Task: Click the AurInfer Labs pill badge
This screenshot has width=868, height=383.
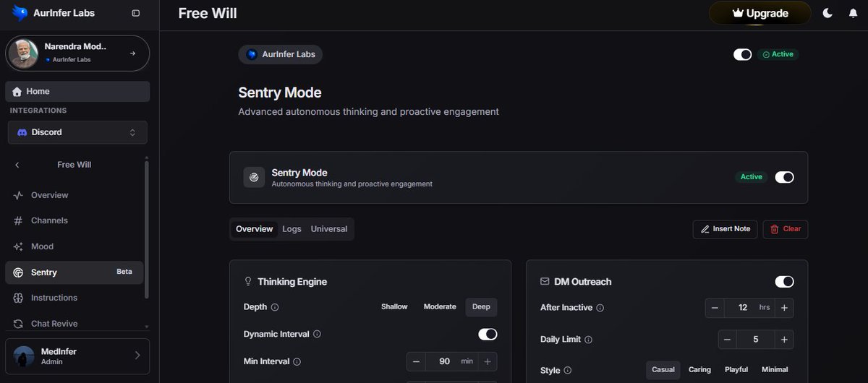Action: point(281,54)
